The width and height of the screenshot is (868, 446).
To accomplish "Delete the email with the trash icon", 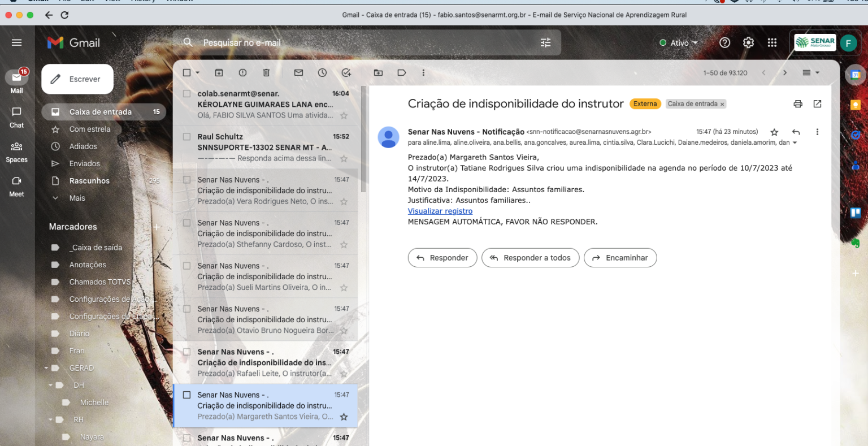I will pos(266,73).
